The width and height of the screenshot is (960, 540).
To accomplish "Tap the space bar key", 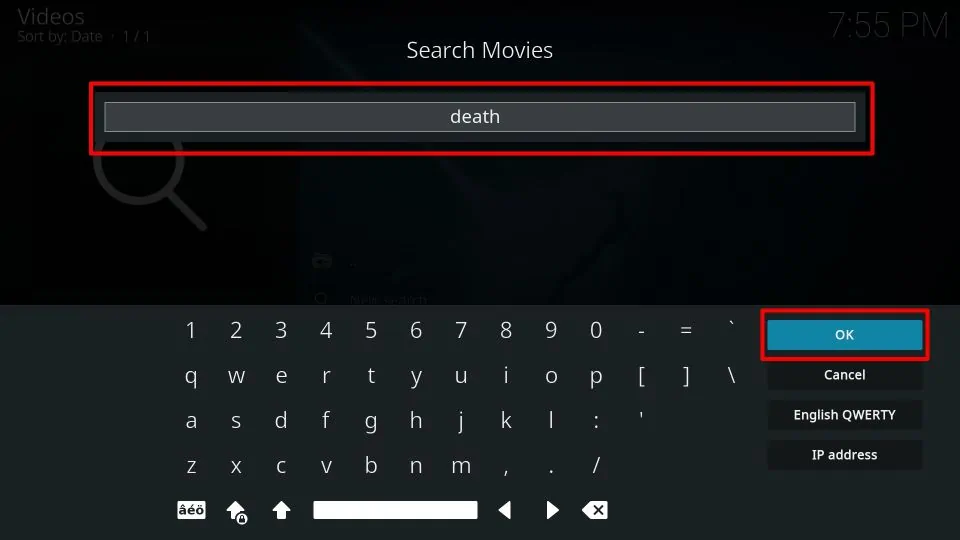I will [395, 510].
